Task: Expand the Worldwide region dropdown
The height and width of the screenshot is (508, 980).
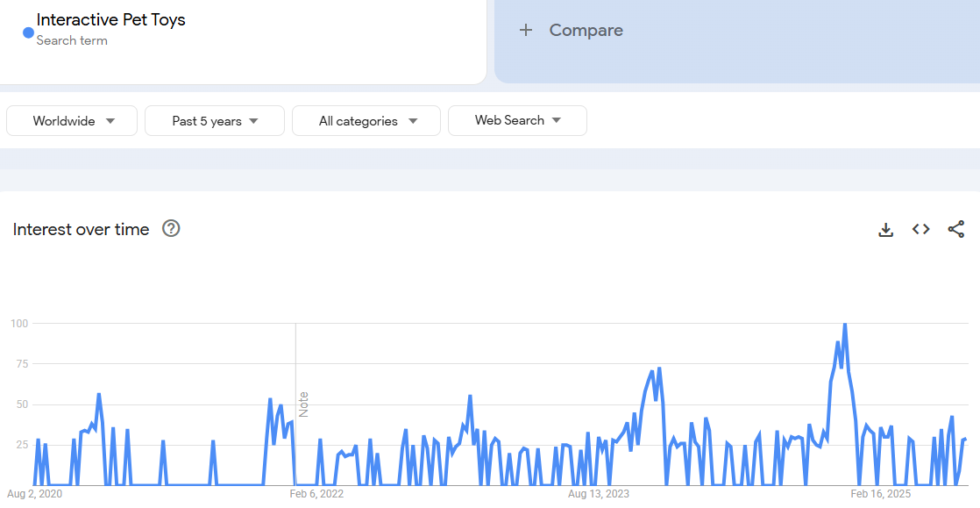Action: pos(72,121)
